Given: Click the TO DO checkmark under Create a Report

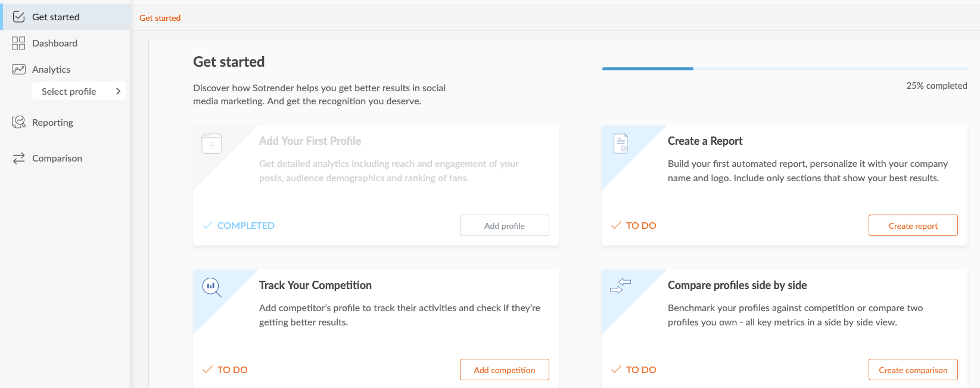Looking at the screenshot, I should coord(617,225).
